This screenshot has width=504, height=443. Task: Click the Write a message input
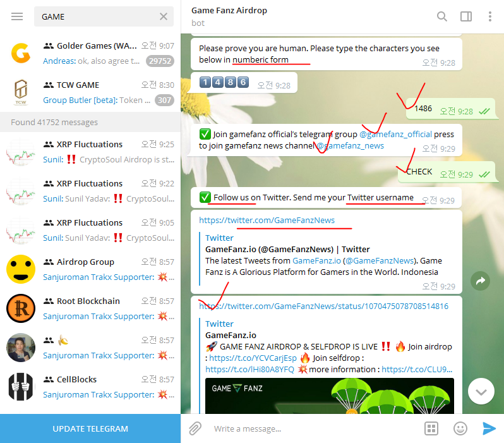tap(315, 428)
